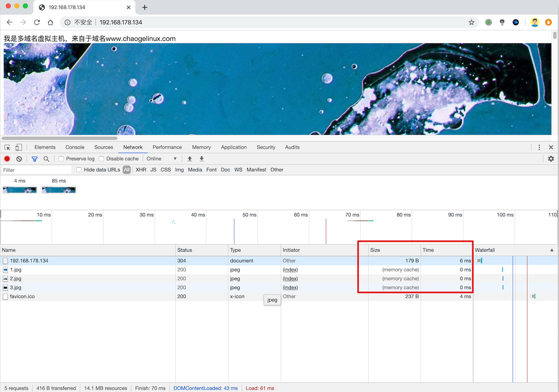
Task: Open the Performance tab
Action: pos(167,147)
